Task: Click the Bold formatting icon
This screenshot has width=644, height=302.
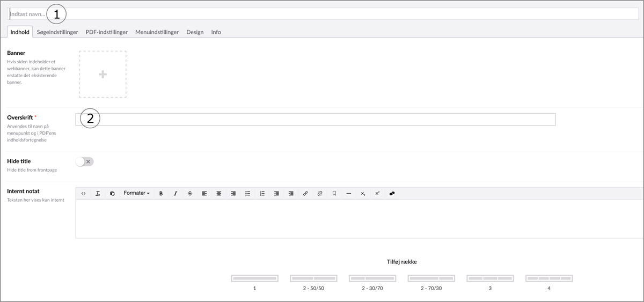Action: coord(161,194)
